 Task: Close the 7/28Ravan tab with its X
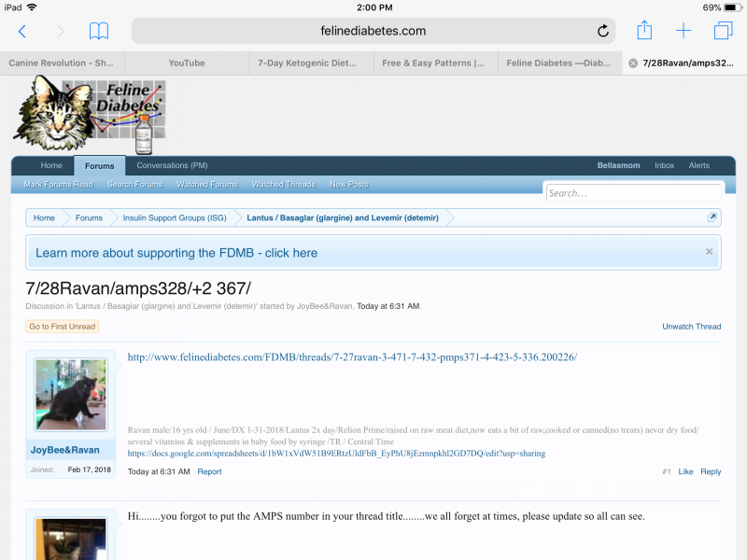click(x=633, y=63)
